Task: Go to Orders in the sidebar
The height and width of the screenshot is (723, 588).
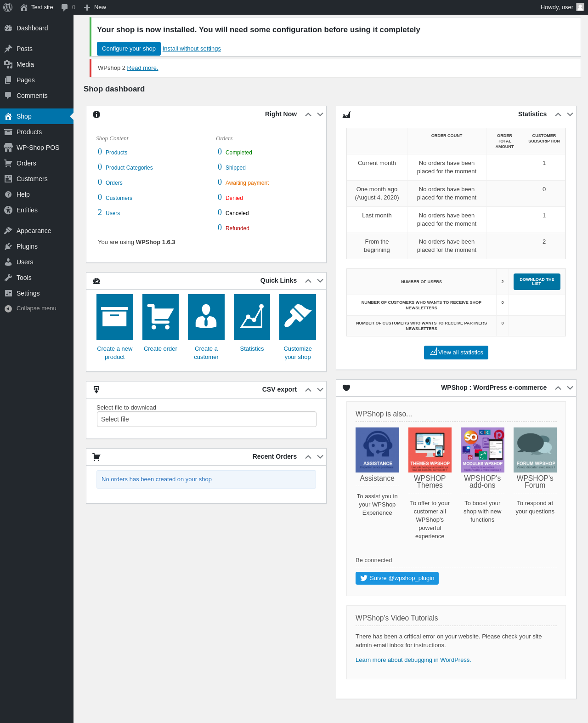Action: point(37,163)
